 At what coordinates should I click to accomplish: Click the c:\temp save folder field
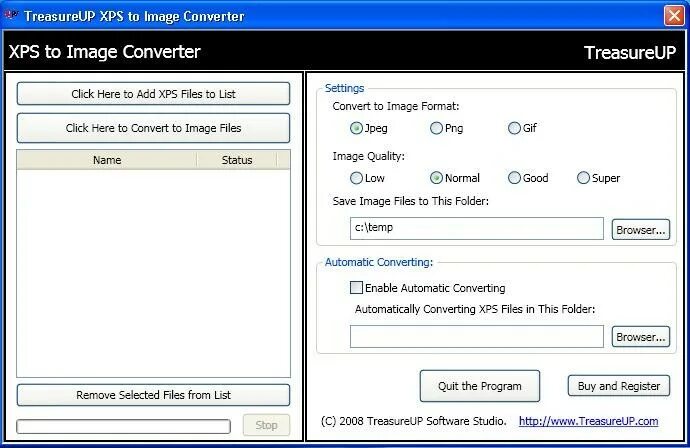(x=477, y=228)
